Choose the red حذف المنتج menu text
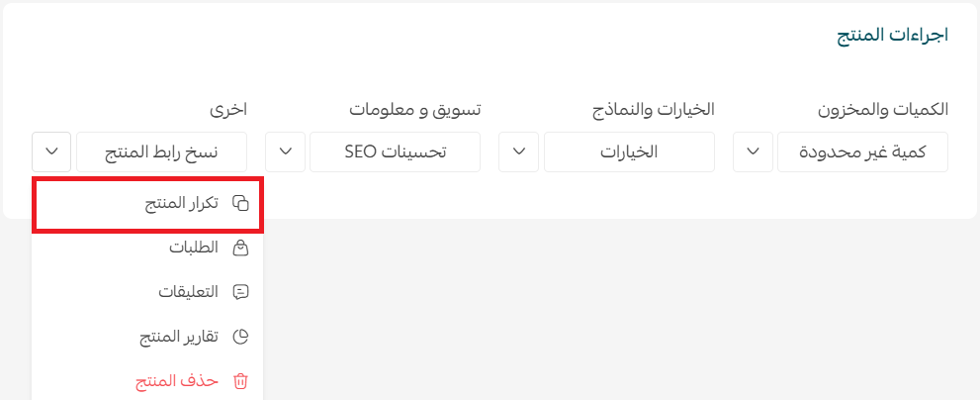Image resolution: width=980 pixels, height=400 pixels. click(x=177, y=381)
